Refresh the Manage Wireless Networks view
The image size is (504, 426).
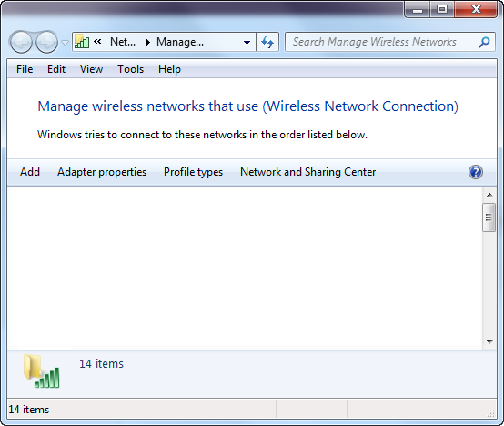pyautogui.click(x=267, y=42)
